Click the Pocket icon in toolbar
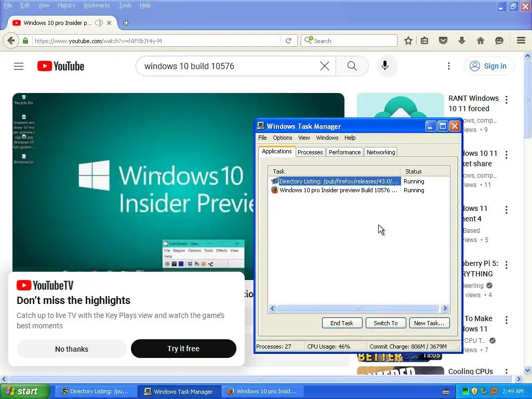The height and width of the screenshot is (399, 532). click(443, 41)
